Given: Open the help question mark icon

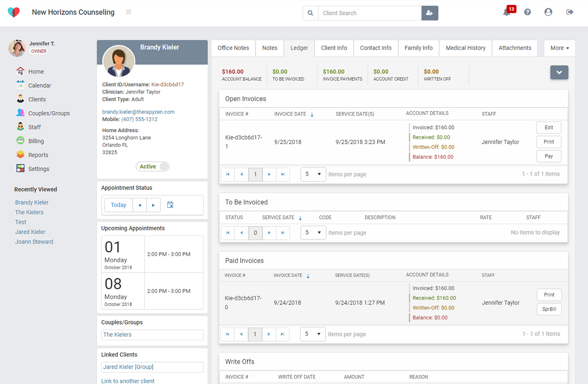Looking at the screenshot, I should pyautogui.click(x=527, y=12).
